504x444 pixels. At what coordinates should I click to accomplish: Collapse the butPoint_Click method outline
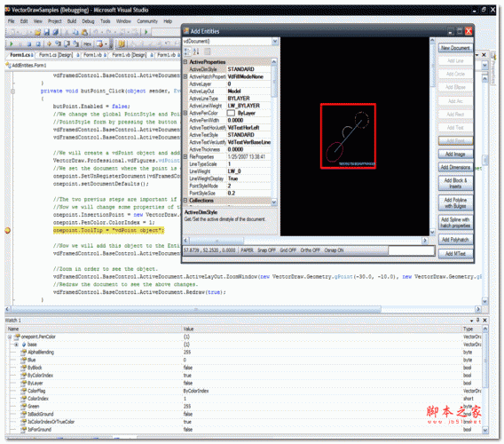tap(12, 91)
